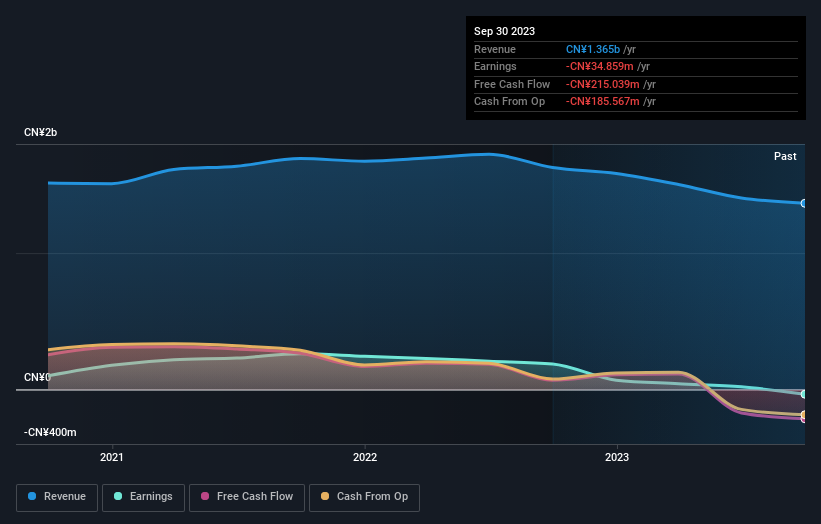Click the 2022 x-axis label
Viewport: 821px width, 524px height.
(x=365, y=458)
